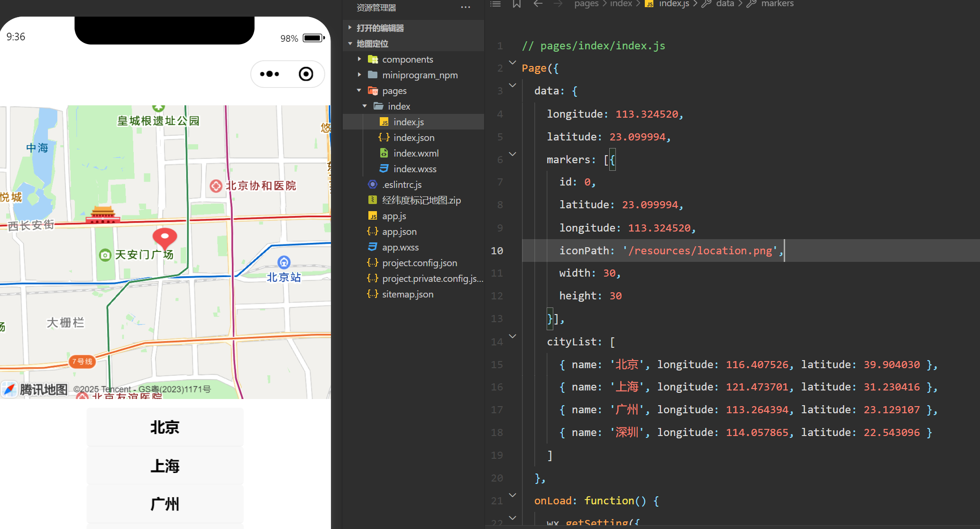
Task: Click the index.js breadcrumb item
Action: coord(673,4)
